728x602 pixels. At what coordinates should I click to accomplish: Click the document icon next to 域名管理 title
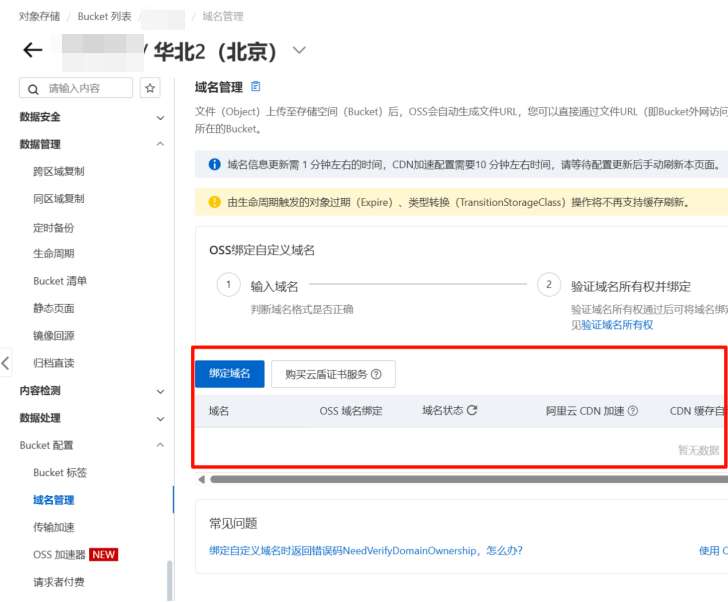click(x=256, y=87)
